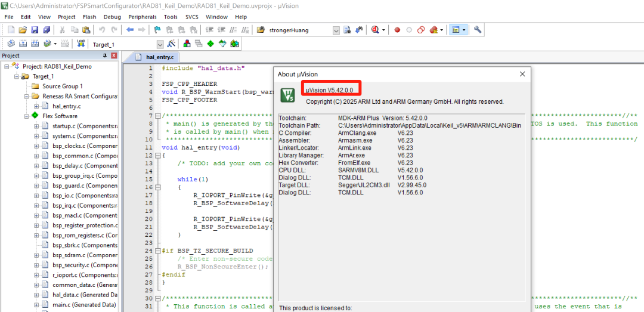Collapse the Flex Software group
This screenshot has height=312, width=644.
pos(26,116)
